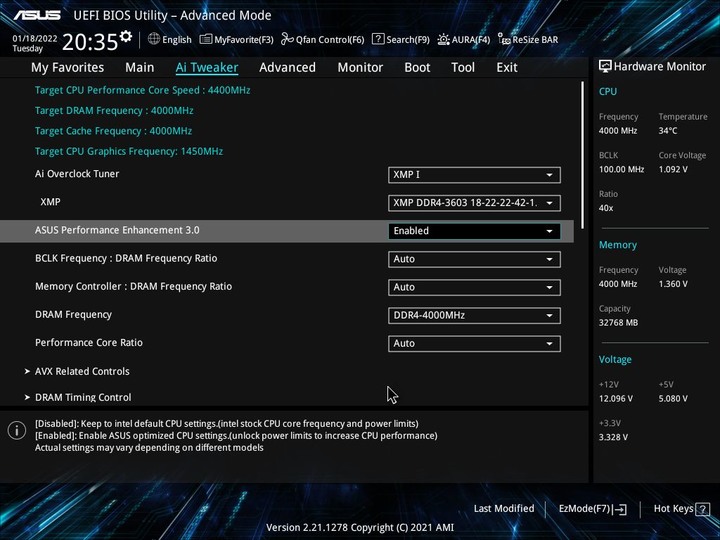Open the Advanced tab

tap(287, 68)
